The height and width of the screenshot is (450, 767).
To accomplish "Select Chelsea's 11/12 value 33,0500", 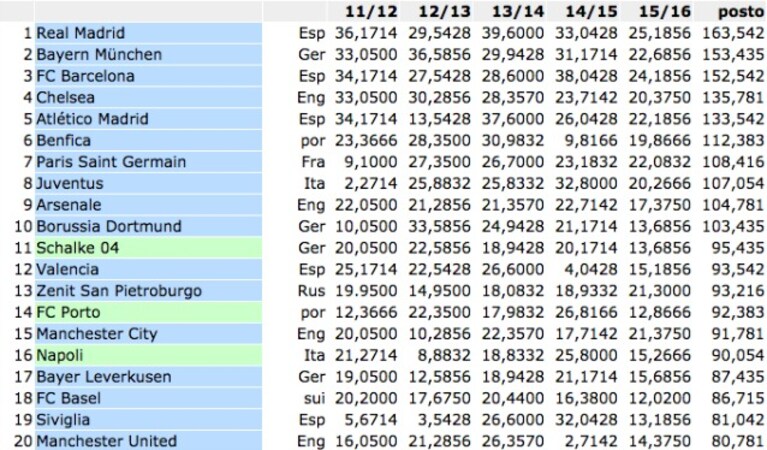I will (366, 97).
